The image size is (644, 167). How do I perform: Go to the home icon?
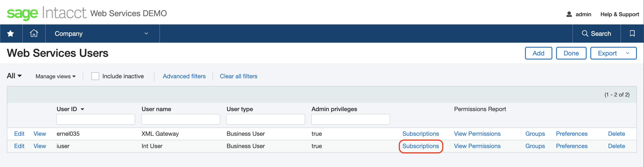point(34,34)
